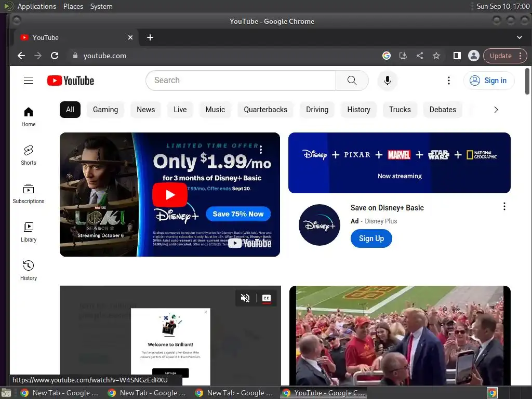Click the clock Sun Sep 10, 17:00
The width and height of the screenshot is (532, 399).
[503, 6]
